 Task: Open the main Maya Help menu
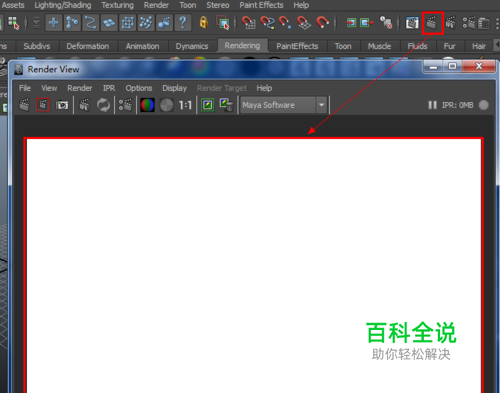click(301, 5)
